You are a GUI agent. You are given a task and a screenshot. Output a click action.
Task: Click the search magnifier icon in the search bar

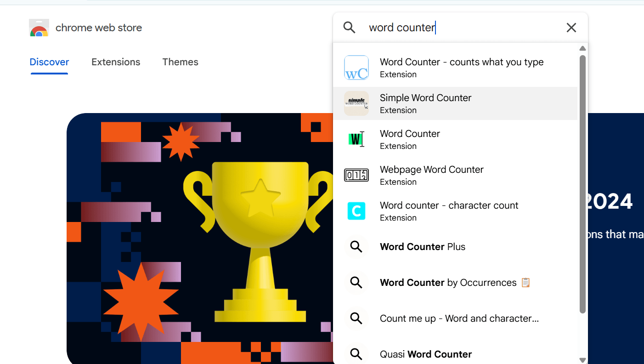point(349,27)
